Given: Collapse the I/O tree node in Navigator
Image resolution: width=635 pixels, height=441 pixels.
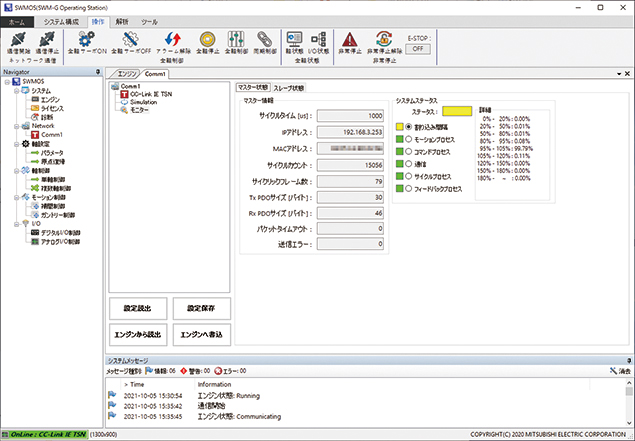Looking at the screenshot, I should 15,224.
